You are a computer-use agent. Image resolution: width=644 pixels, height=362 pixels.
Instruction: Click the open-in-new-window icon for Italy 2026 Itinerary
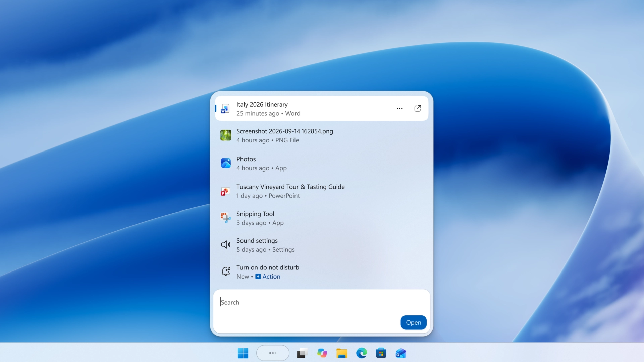418,108
